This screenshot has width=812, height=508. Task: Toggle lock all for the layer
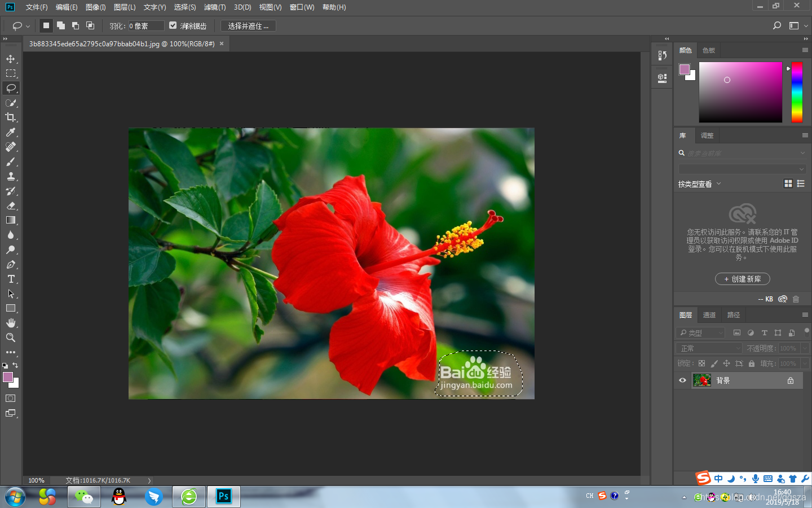[x=752, y=364]
